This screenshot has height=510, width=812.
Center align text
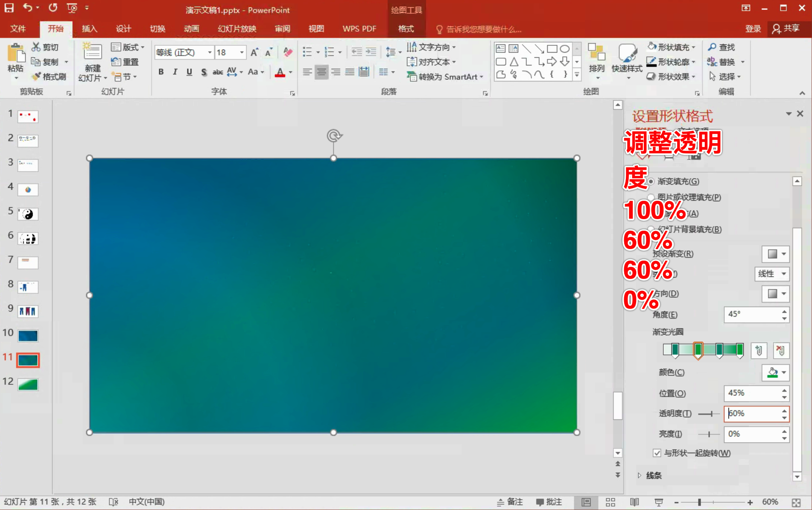tap(321, 72)
